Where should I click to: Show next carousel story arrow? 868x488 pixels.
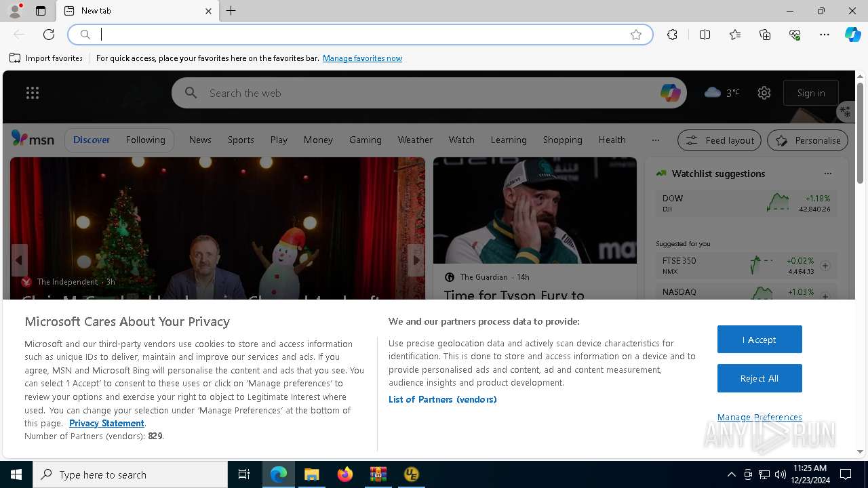pos(416,260)
